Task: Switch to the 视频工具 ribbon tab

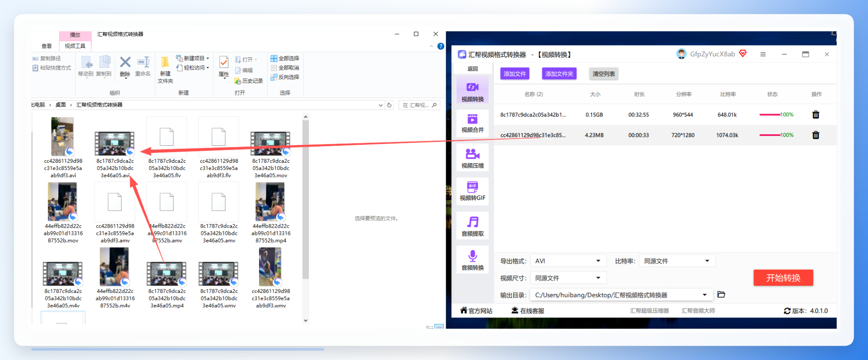Action: tap(75, 46)
